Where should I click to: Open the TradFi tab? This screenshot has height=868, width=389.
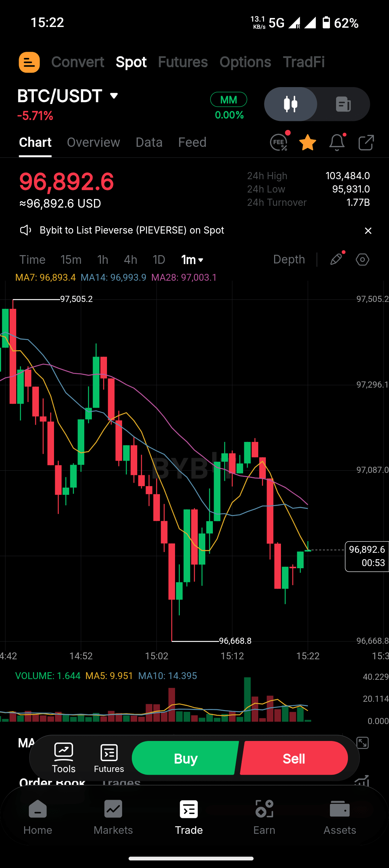coord(304,62)
